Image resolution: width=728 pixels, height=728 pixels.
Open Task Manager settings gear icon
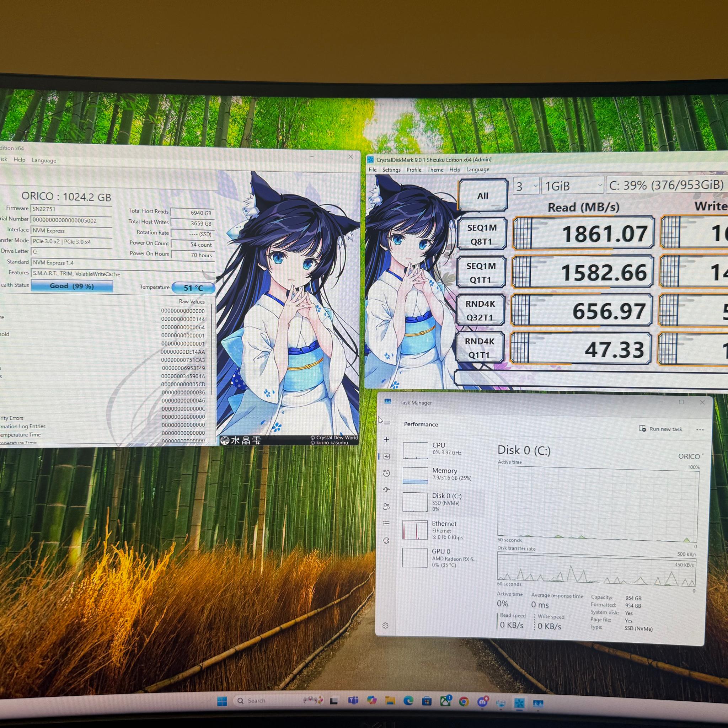385,626
